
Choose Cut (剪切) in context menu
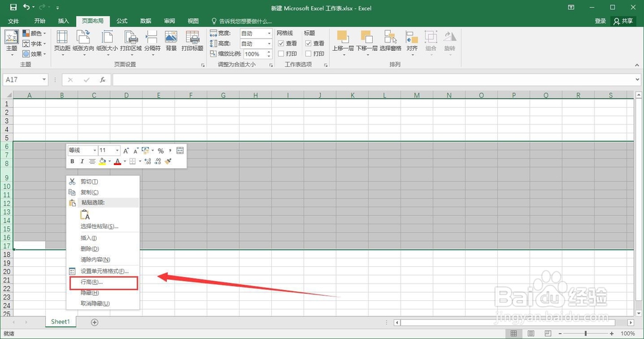(x=104, y=182)
